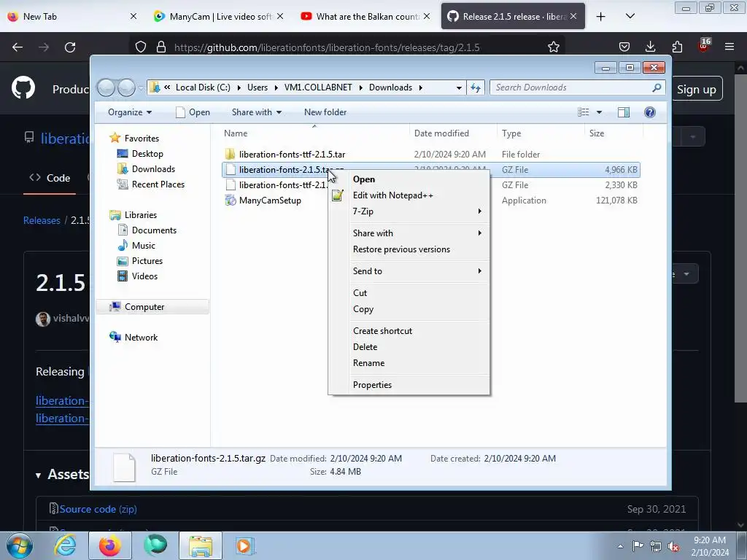
Task: Open the Firefox hamburger menu
Action: (729, 47)
